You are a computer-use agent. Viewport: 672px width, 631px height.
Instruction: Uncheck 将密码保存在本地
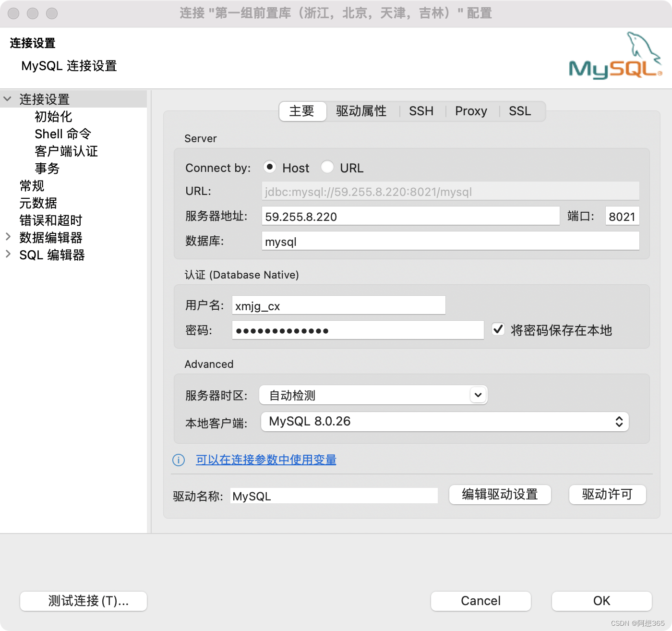point(498,329)
